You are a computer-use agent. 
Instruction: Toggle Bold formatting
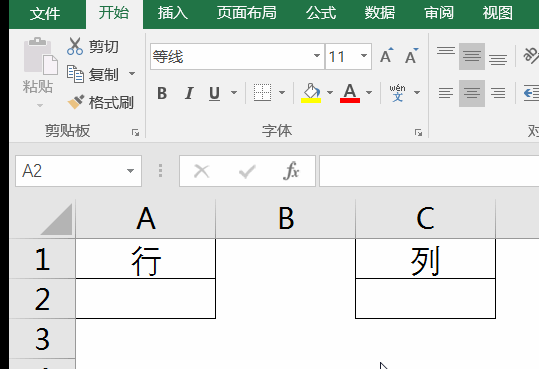pos(162,93)
